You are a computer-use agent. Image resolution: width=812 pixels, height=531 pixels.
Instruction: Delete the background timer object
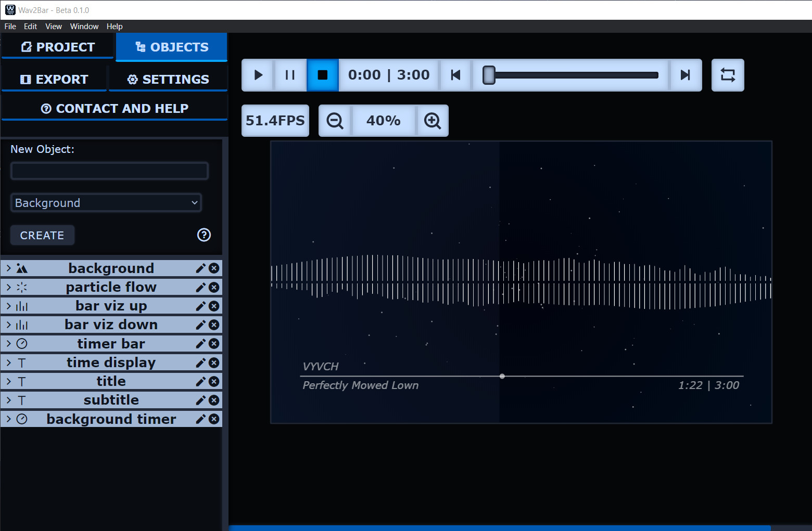click(214, 419)
